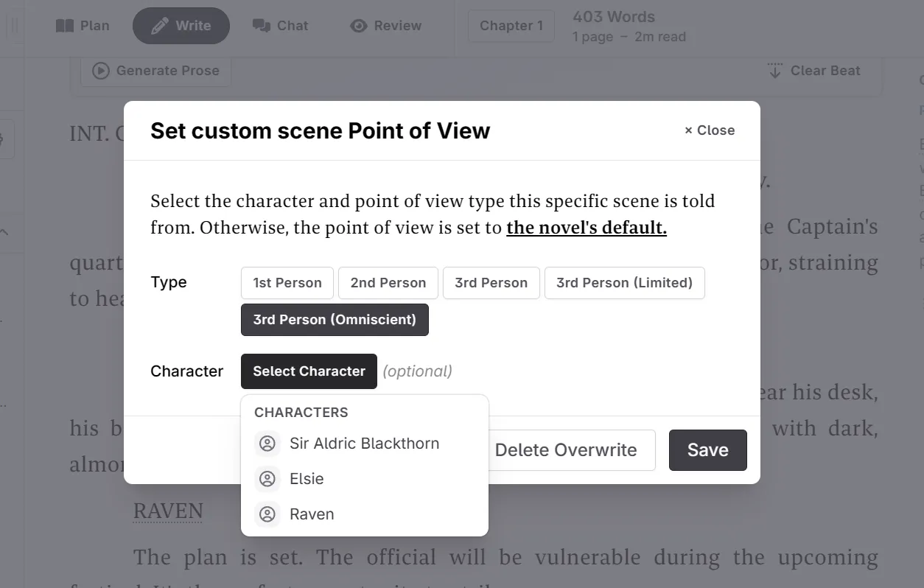Pick Elsie from the characters list
The height and width of the screenshot is (588, 924).
[307, 479]
